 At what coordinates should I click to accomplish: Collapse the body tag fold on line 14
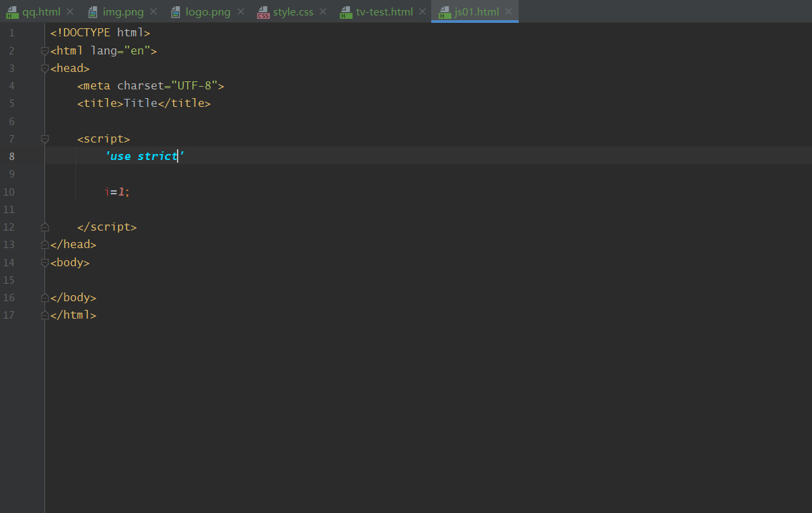45,262
